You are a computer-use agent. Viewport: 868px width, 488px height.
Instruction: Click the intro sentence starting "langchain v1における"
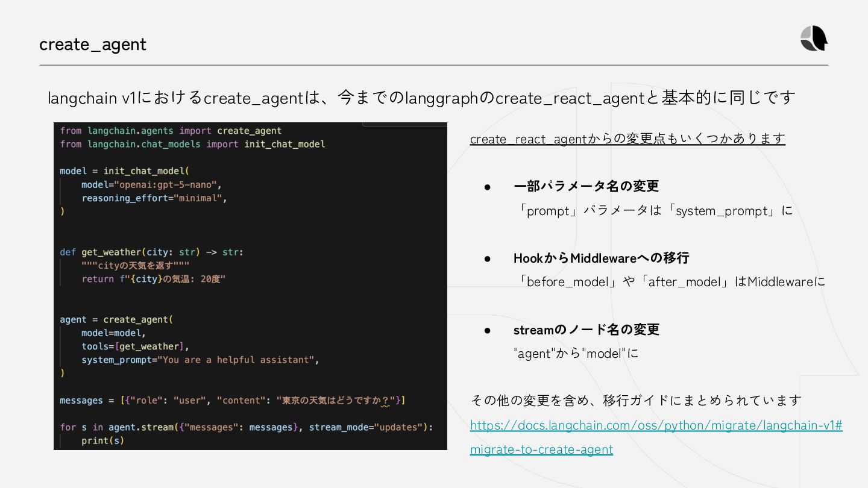421,97
